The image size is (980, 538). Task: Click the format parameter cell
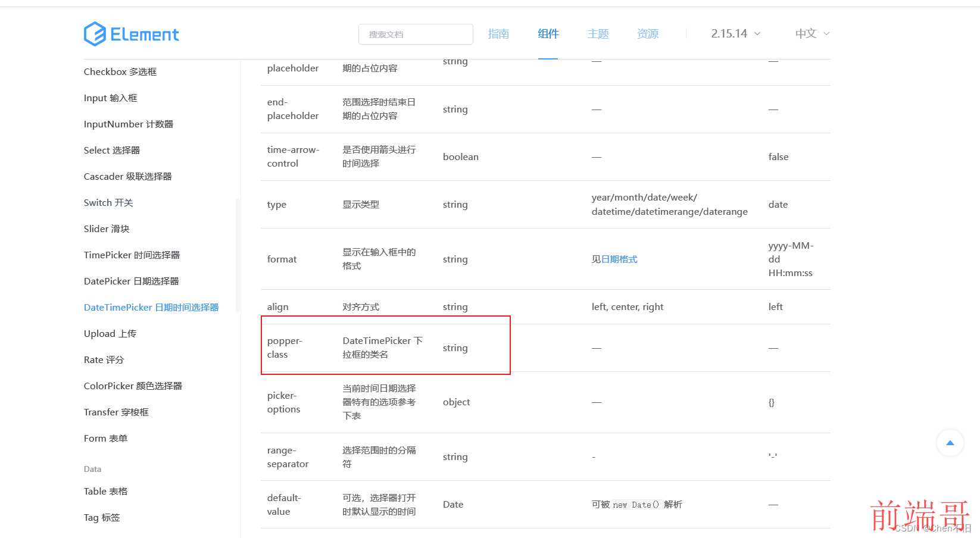point(282,259)
